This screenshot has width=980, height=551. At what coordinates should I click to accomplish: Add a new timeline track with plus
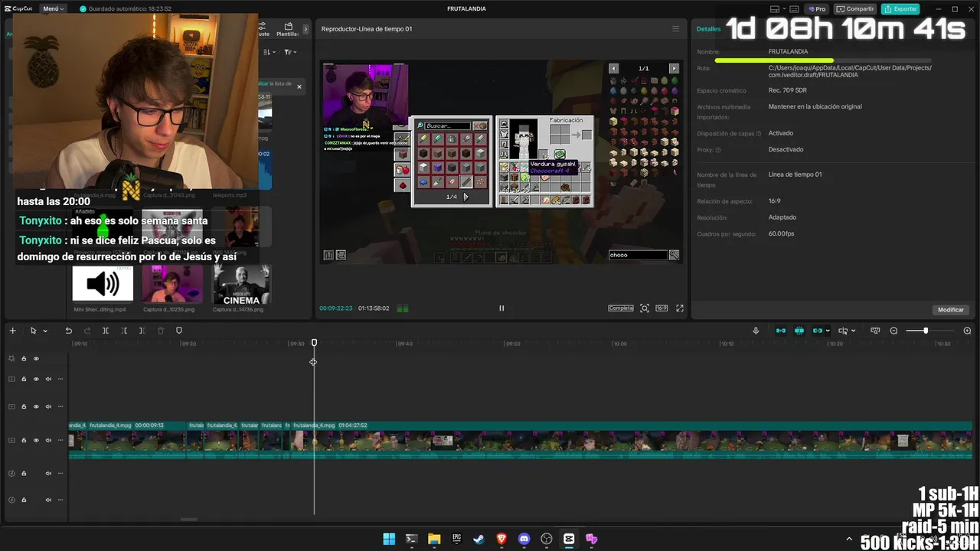pos(12,331)
